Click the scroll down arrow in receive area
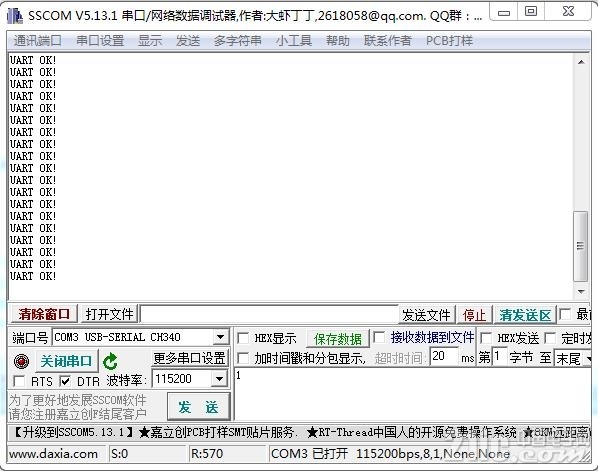Viewport: 598px width, 471px height. (581, 292)
